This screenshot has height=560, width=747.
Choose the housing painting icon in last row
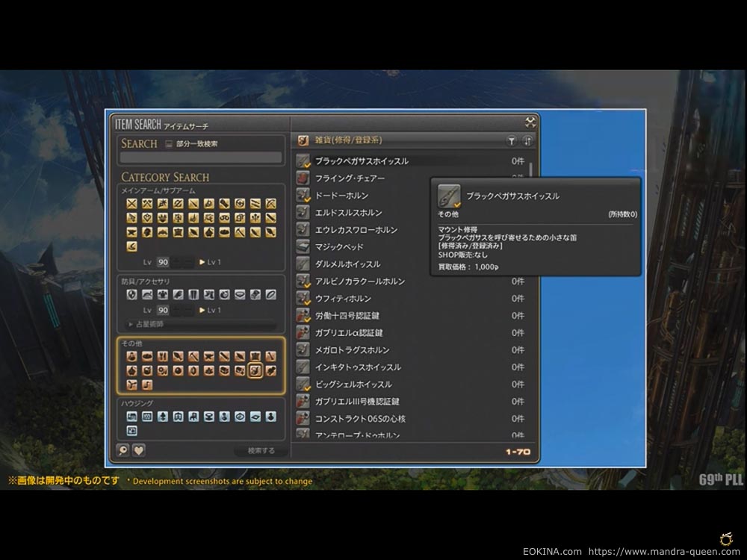click(132, 431)
